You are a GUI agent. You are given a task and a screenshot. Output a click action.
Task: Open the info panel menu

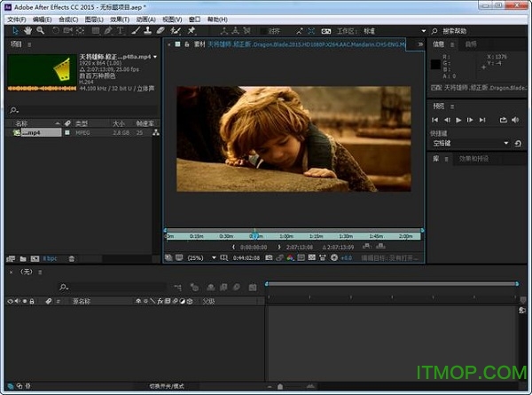pyautogui.click(x=452, y=44)
